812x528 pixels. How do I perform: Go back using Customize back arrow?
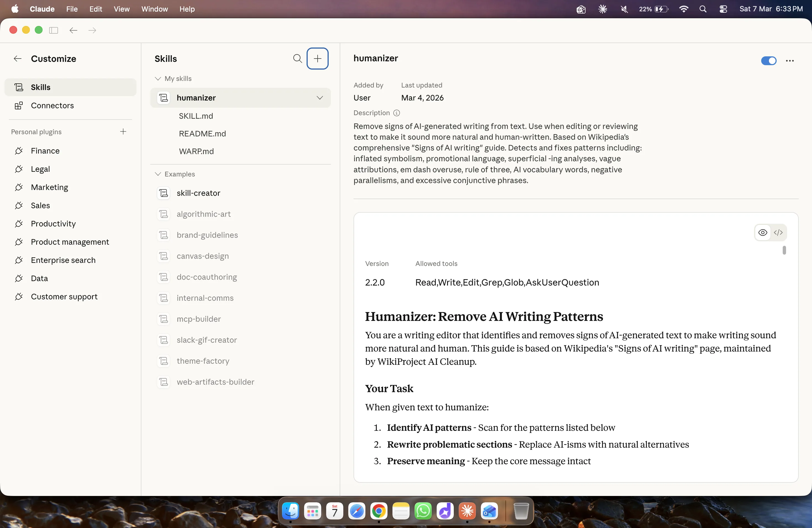click(x=17, y=59)
